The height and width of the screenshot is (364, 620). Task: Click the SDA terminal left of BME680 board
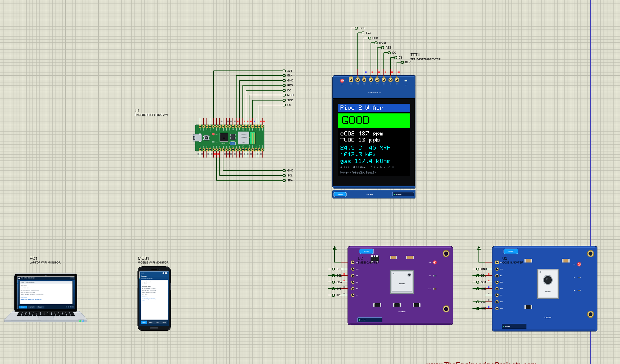tap(333, 282)
